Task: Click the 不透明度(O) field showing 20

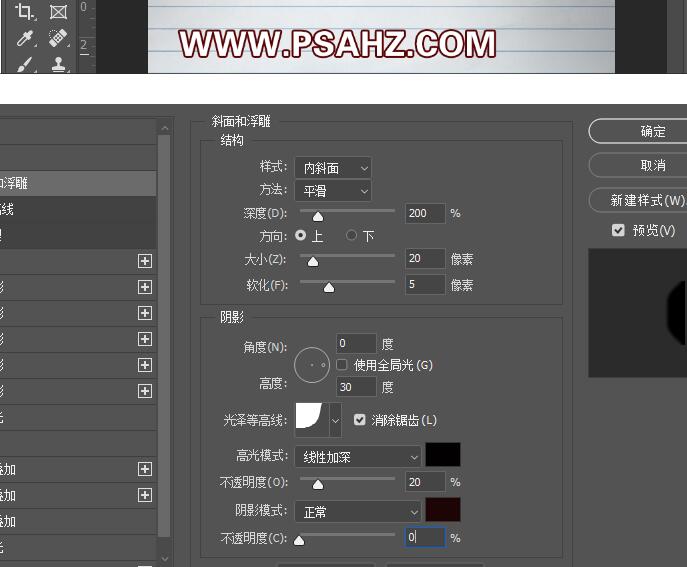Action: pos(425,482)
